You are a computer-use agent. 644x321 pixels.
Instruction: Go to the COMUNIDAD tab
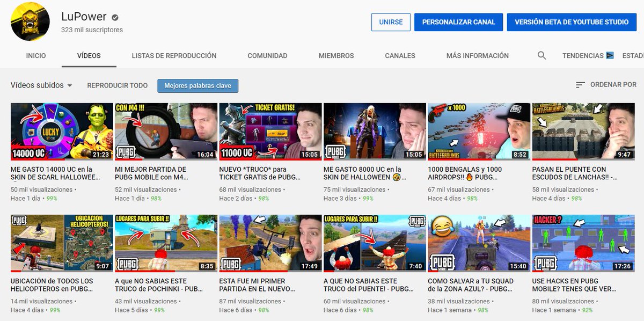tap(267, 56)
